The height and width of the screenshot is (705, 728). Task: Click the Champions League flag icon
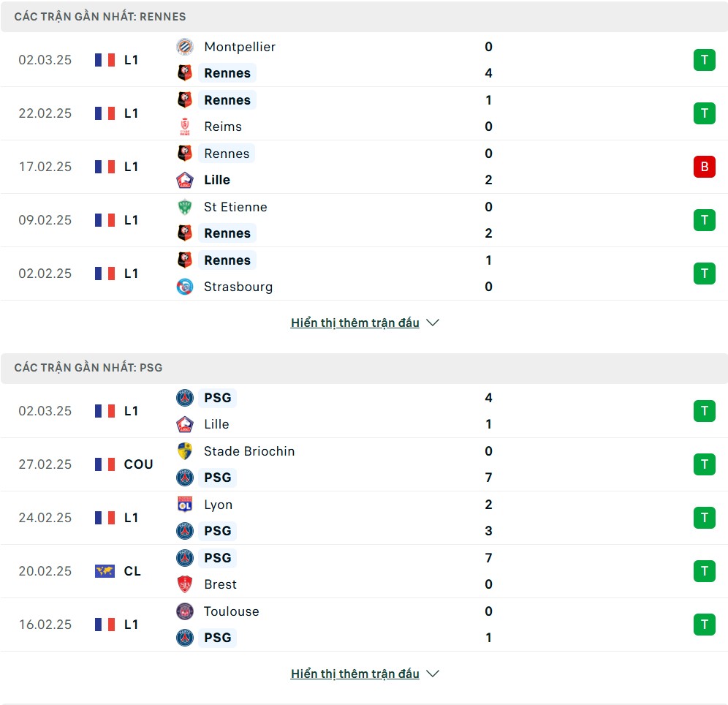[105, 571]
